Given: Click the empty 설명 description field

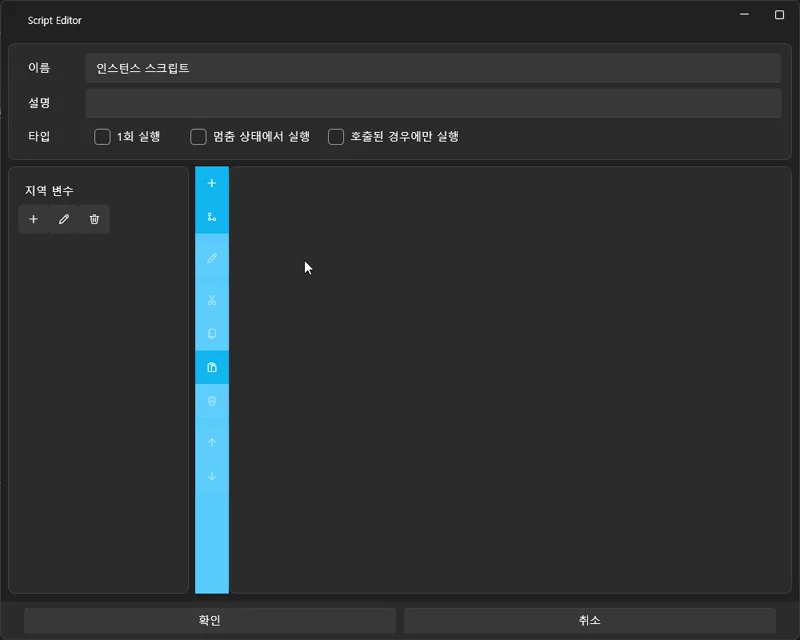Looking at the screenshot, I should click(x=434, y=102).
